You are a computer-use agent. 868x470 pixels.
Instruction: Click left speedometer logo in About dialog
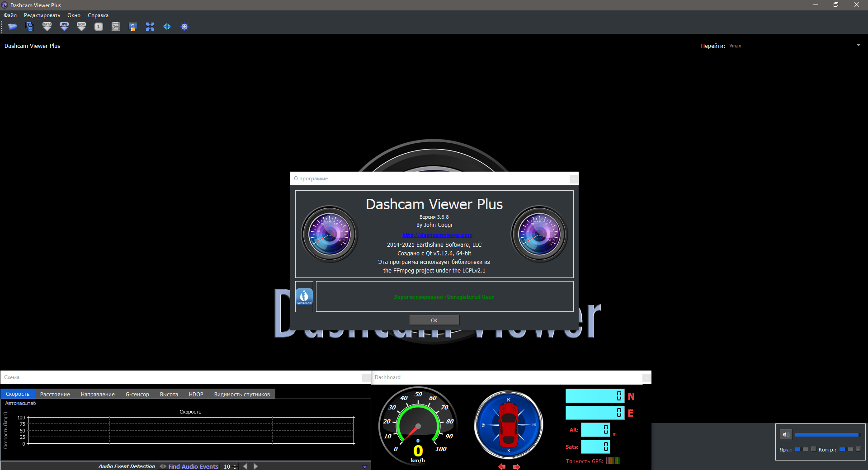pos(329,234)
